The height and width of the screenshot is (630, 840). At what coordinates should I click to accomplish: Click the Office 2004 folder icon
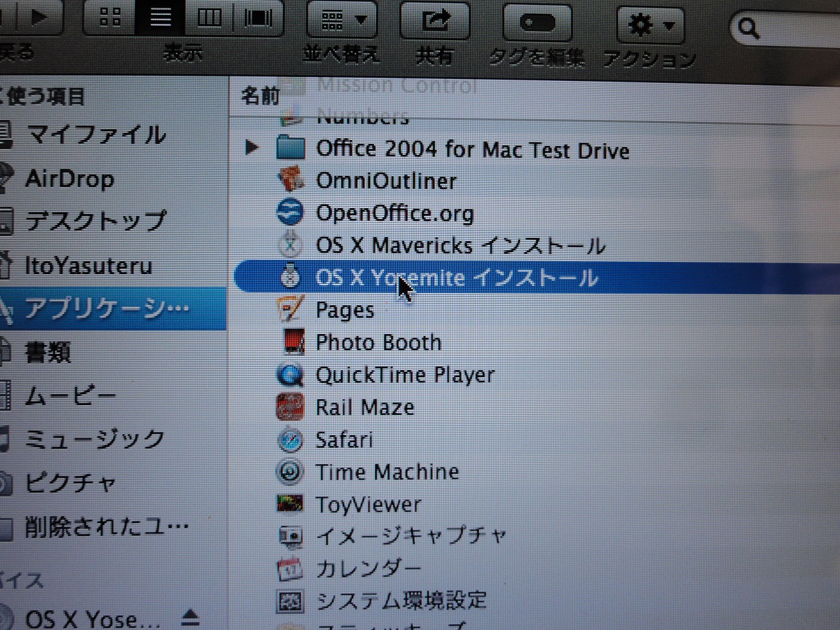tap(290, 147)
